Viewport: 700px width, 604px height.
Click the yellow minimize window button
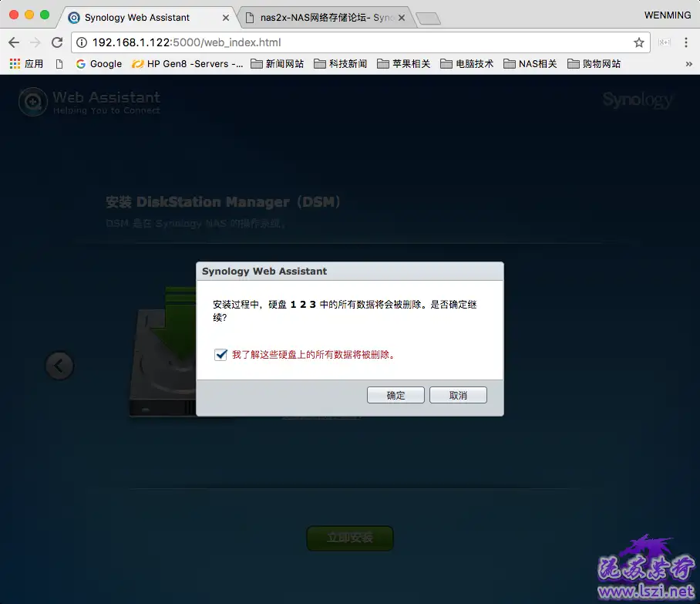tap(29, 15)
